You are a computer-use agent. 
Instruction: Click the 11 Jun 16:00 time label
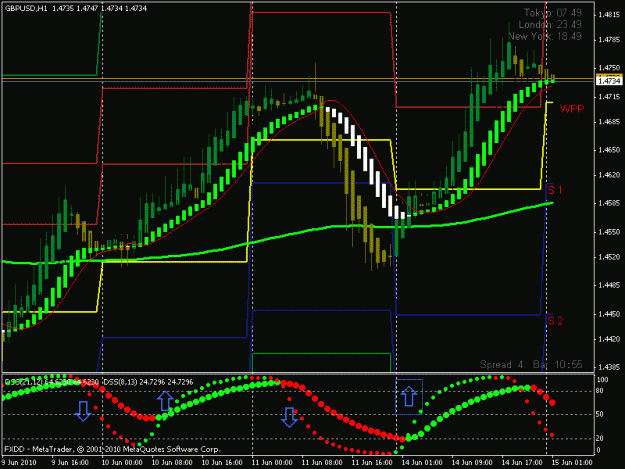click(371, 463)
